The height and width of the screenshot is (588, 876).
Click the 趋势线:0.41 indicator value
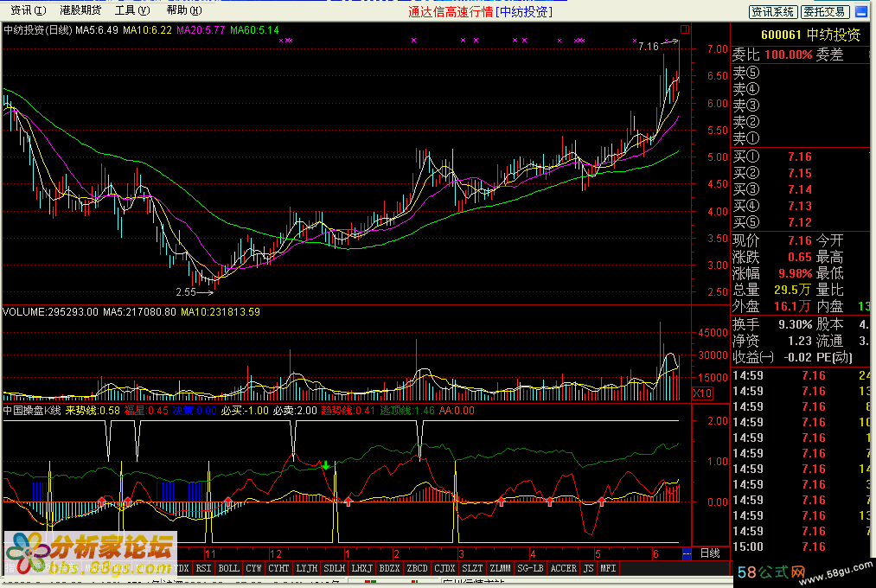point(348,411)
